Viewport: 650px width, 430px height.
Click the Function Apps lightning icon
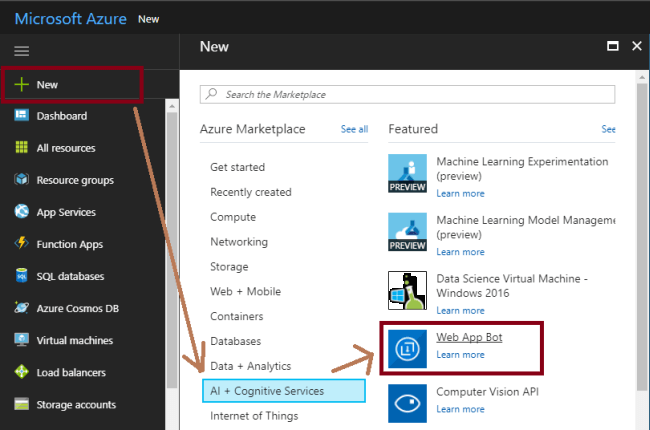(x=21, y=244)
